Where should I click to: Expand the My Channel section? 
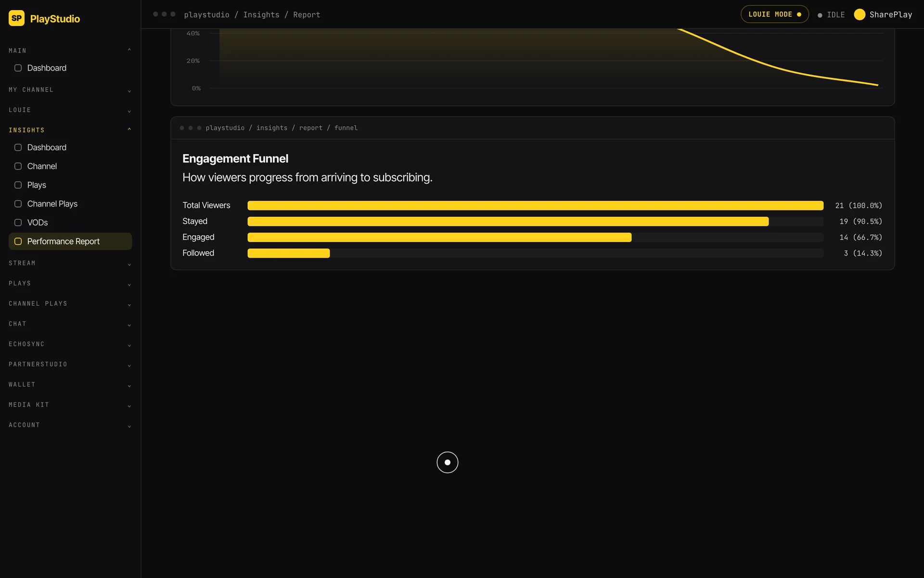tap(70, 90)
